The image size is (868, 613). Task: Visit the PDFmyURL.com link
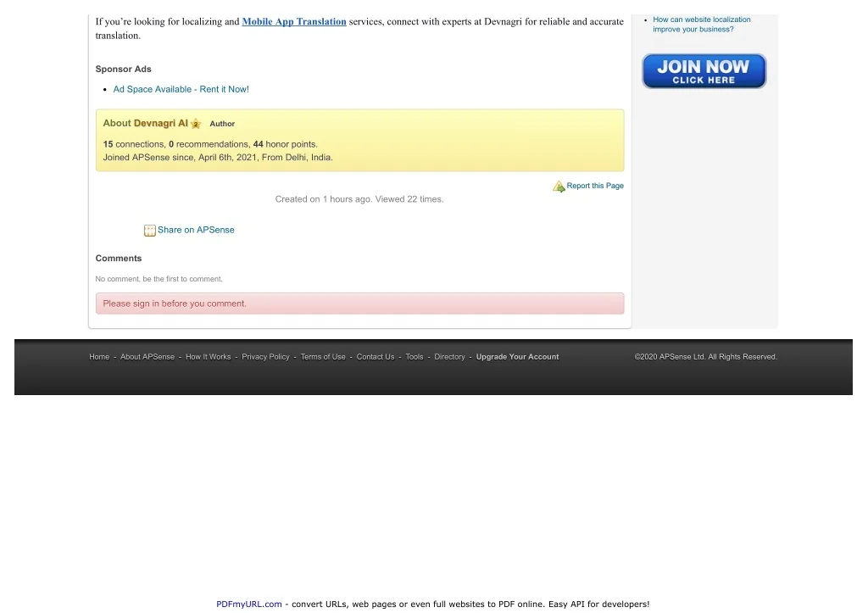248,605
